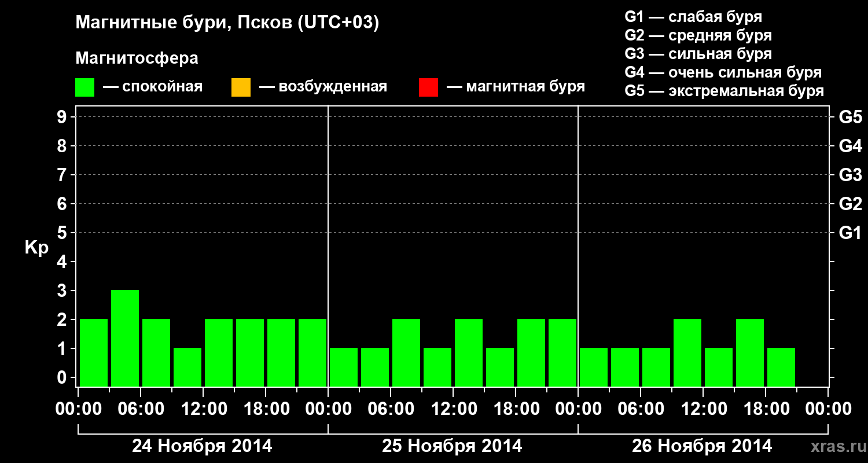Click the 'G1' label on the right axis
The image size is (868, 463).
point(850,233)
